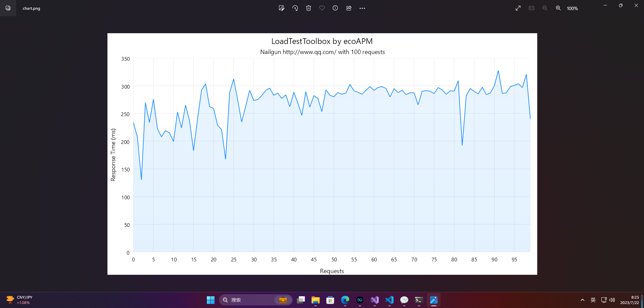The image size is (644, 308).
Task: Click the Requests axis label
Action: (332, 271)
